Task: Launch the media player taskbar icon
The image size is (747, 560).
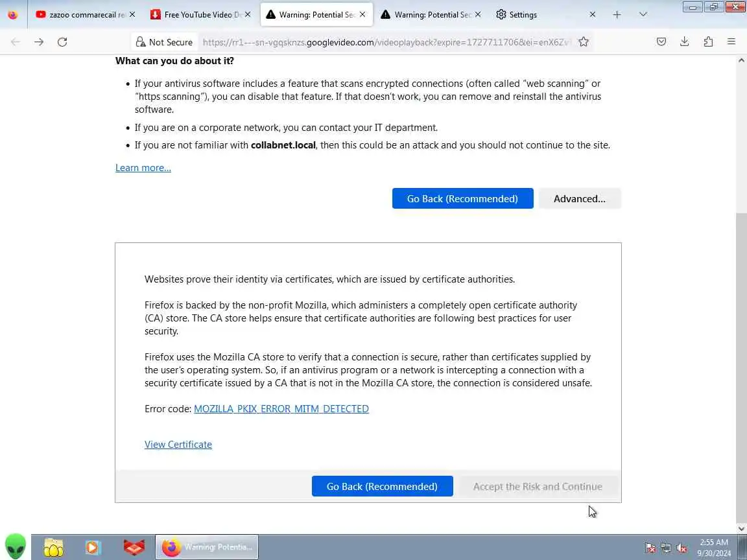Action: [93, 548]
